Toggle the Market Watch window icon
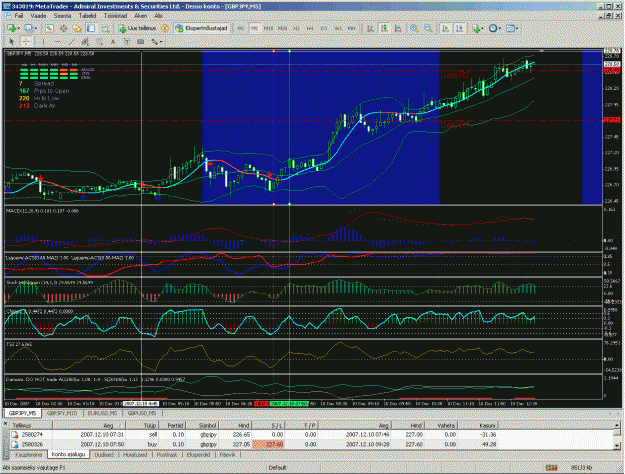 [49, 28]
